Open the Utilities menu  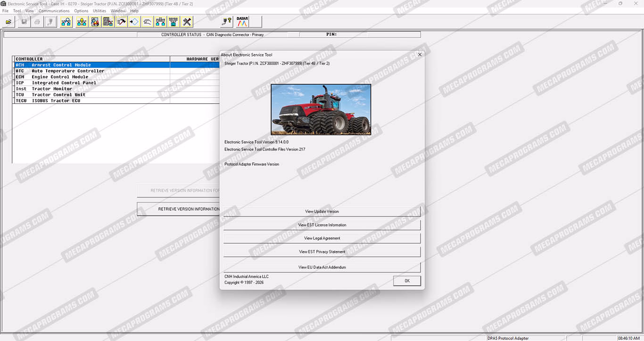click(99, 11)
